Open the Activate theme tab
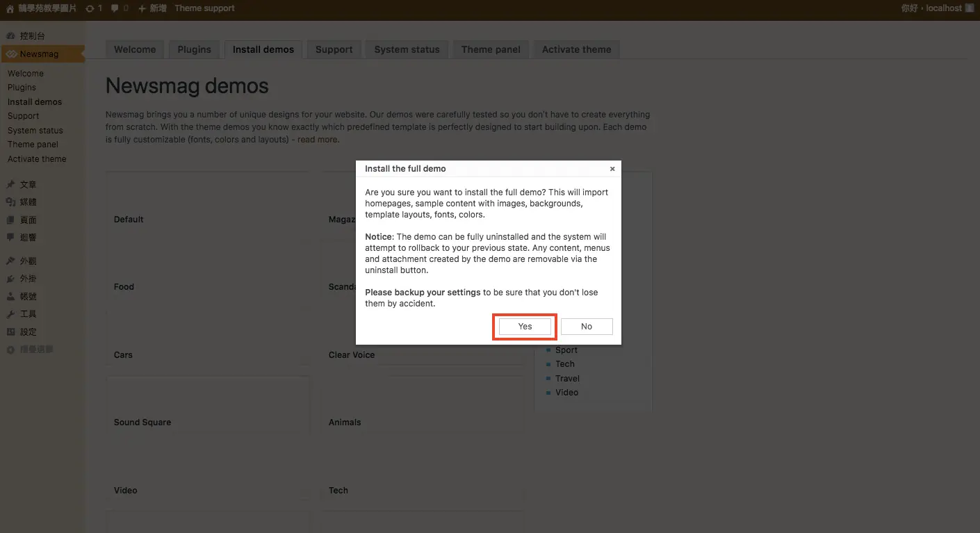The image size is (980, 533). (577, 49)
